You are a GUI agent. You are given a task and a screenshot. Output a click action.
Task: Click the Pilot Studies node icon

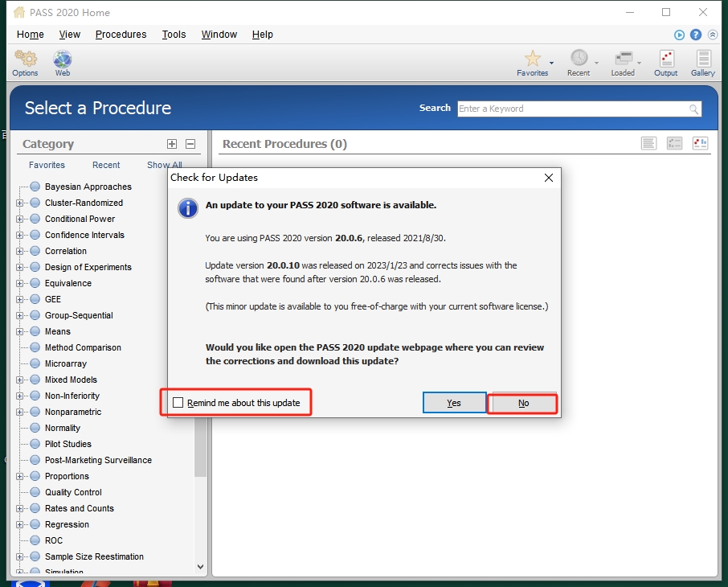pos(35,444)
